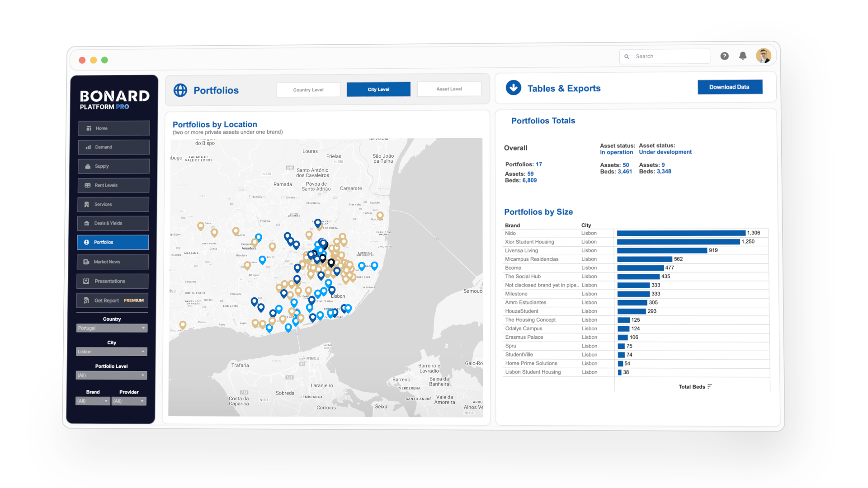Open the Demand sidebar item
The height and width of the screenshot is (488, 868).
click(x=113, y=147)
